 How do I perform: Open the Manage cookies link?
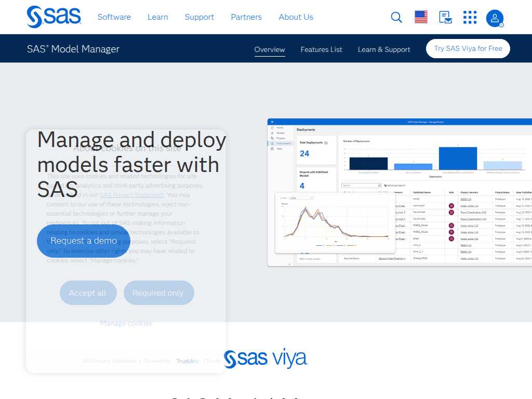click(x=126, y=323)
